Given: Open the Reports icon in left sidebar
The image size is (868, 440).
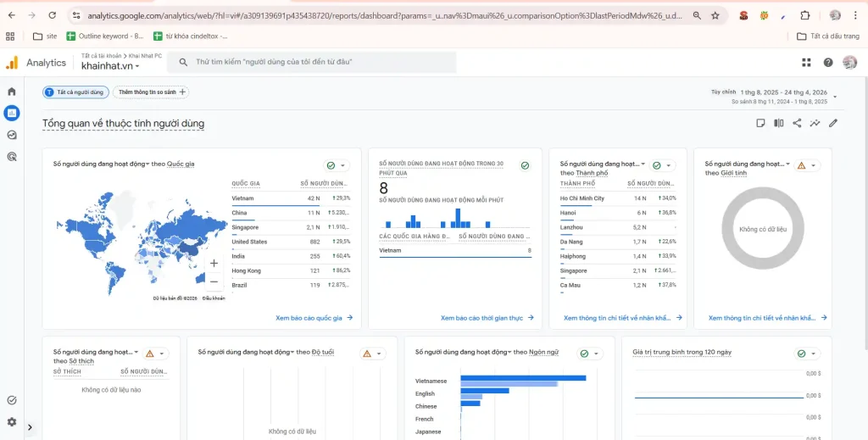Looking at the screenshot, I should 12,113.
